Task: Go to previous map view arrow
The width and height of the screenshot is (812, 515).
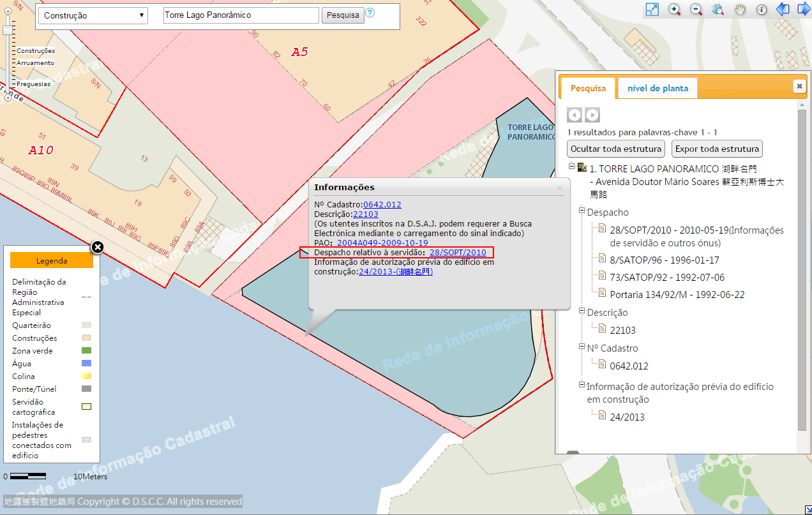Action: (783, 10)
